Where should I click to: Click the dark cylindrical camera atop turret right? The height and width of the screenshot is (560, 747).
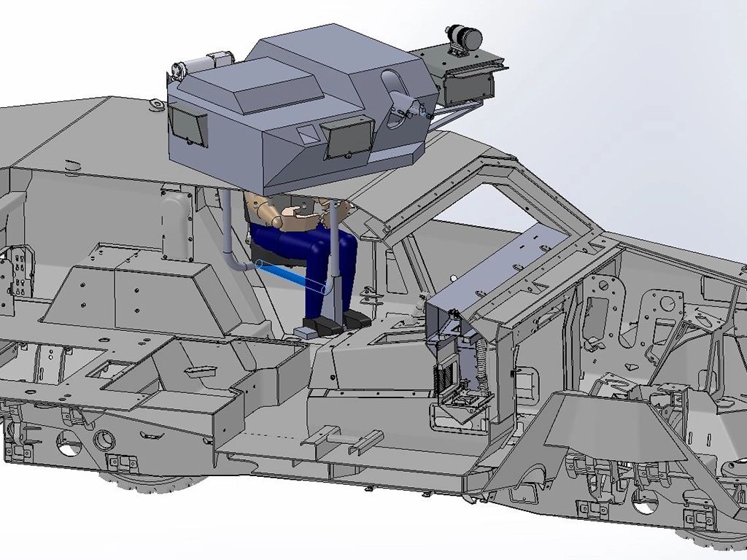(464, 35)
